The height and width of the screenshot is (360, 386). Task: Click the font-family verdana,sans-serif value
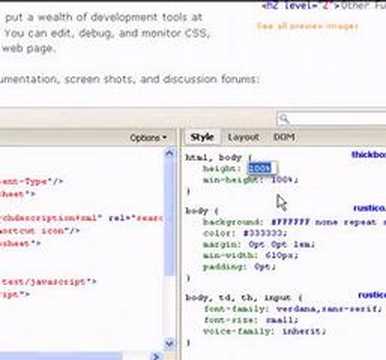pyautogui.click(x=327, y=309)
